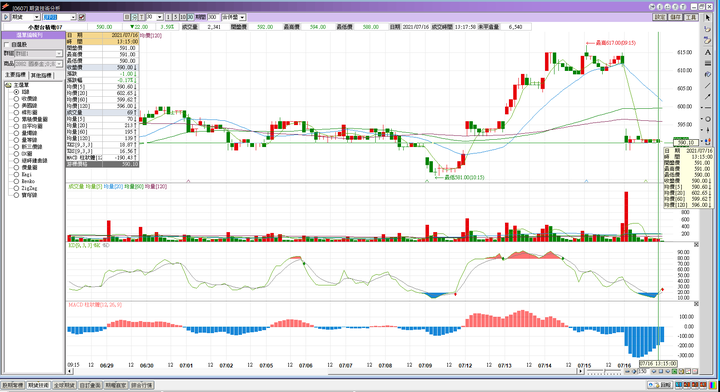This screenshot has height=392, width=720.
Task: Open the 期貨 market type dropdown
Action: 36,17
